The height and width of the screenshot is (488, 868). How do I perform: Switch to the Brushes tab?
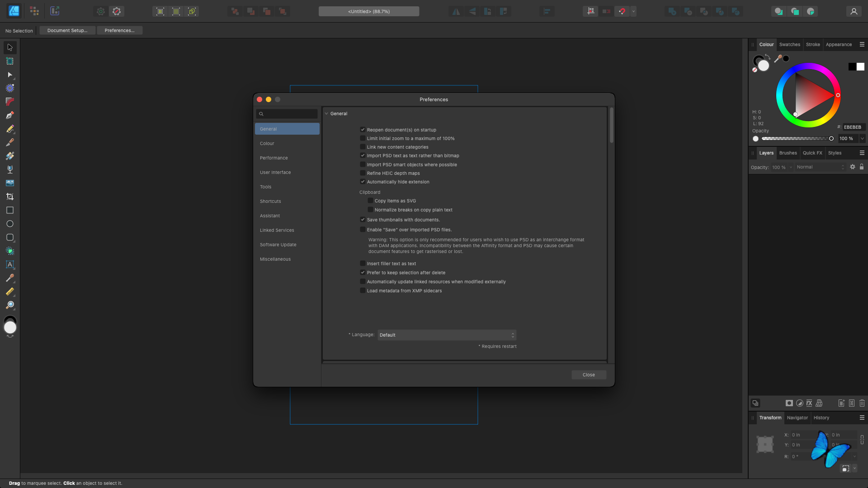click(788, 153)
